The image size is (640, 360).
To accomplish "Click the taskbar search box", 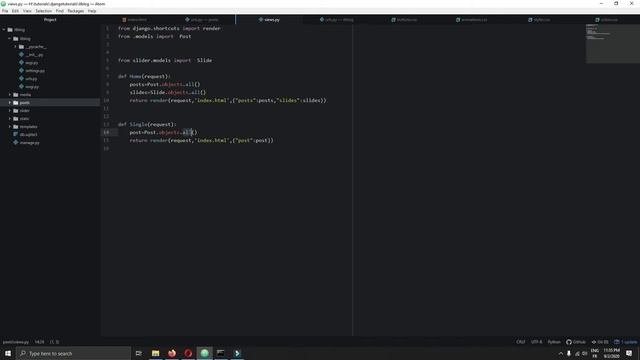I will coord(73,353).
